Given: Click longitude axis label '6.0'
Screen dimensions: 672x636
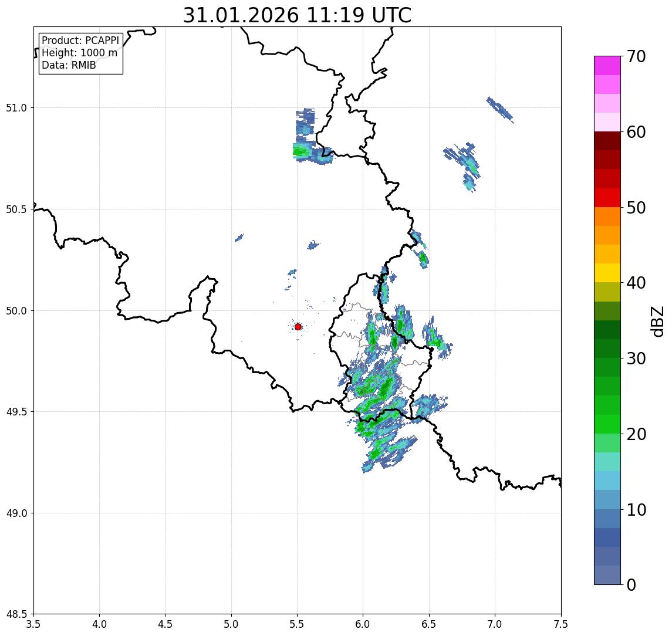Looking at the screenshot, I should (363, 624).
